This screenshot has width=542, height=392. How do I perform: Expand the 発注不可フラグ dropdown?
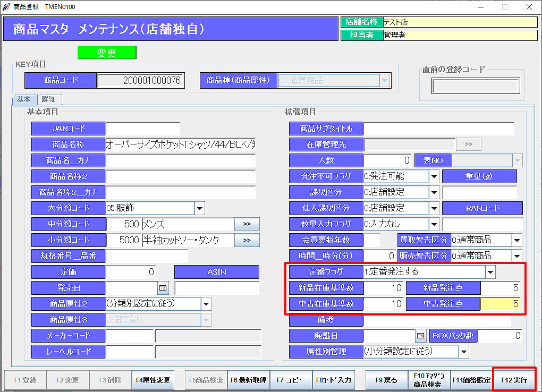click(434, 176)
